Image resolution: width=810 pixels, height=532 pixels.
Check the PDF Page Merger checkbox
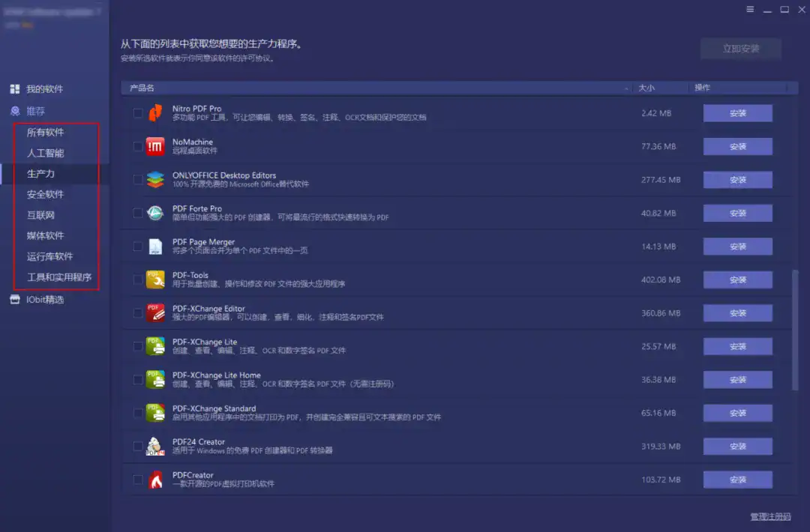(x=138, y=246)
